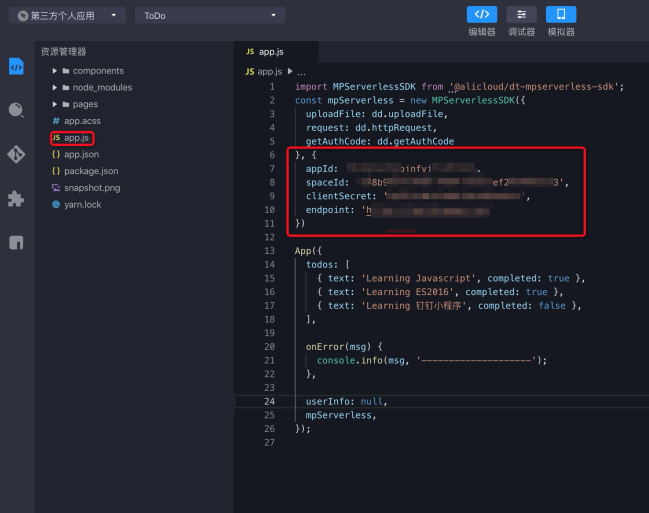Expand the node_modules folder
Image resolution: width=649 pixels, height=513 pixels.
[55, 87]
